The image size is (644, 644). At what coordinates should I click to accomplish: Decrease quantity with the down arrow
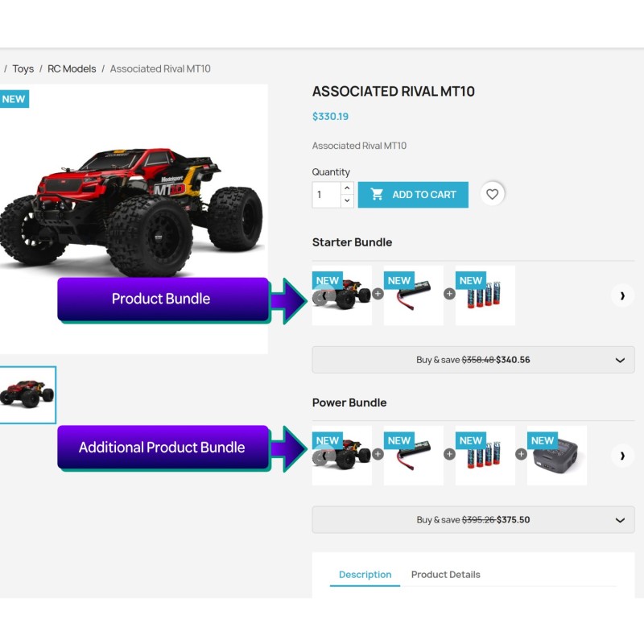[x=347, y=200]
